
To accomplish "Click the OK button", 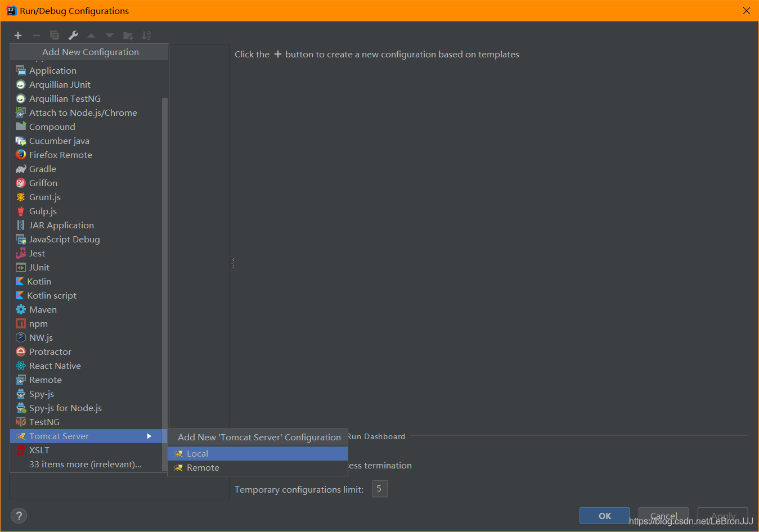I will point(605,516).
